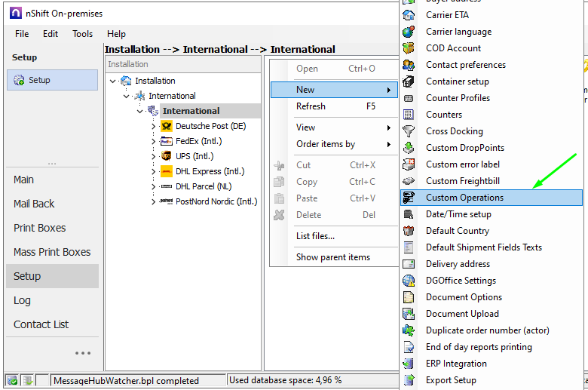
Task: Open the Mass Print Boxes section
Action: 52,252
